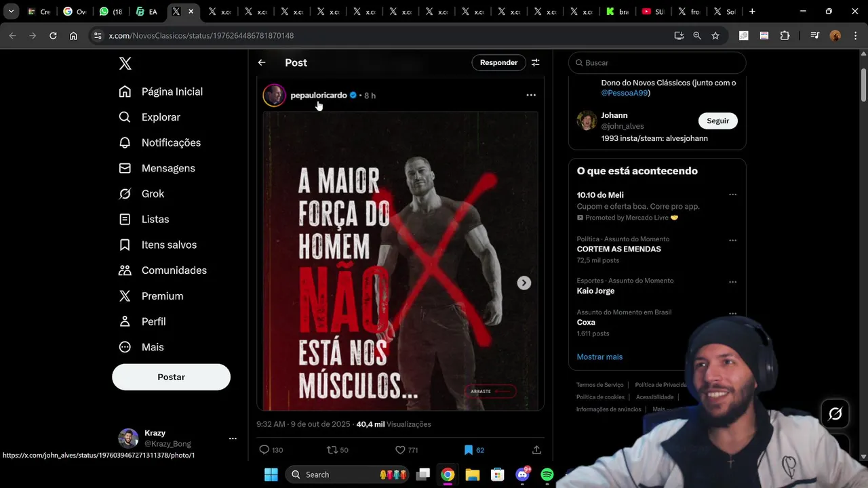Follow Johann with Seguir button
This screenshot has height=488, width=868.
717,121
